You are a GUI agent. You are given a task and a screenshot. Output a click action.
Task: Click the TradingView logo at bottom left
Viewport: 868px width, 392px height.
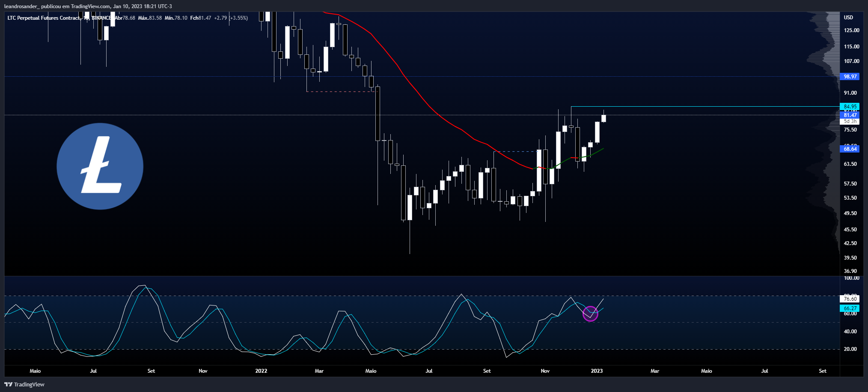point(24,384)
